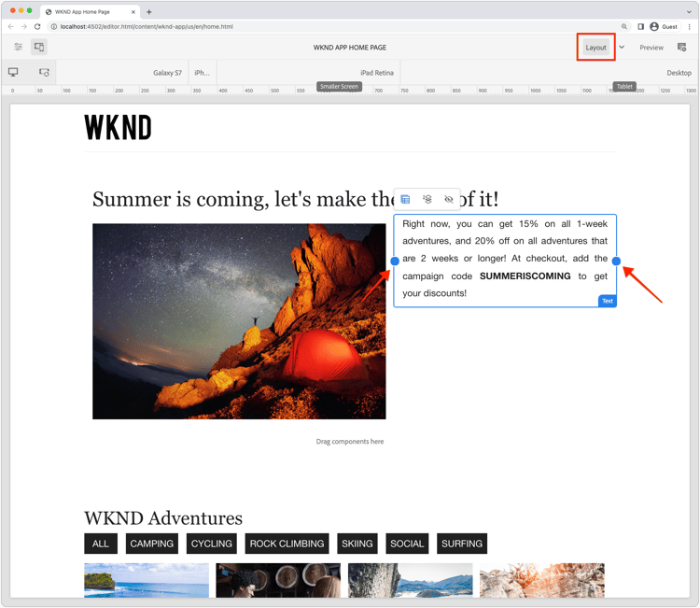Click the right resize handle of Text component
700x608 pixels.
[x=616, y=262]
